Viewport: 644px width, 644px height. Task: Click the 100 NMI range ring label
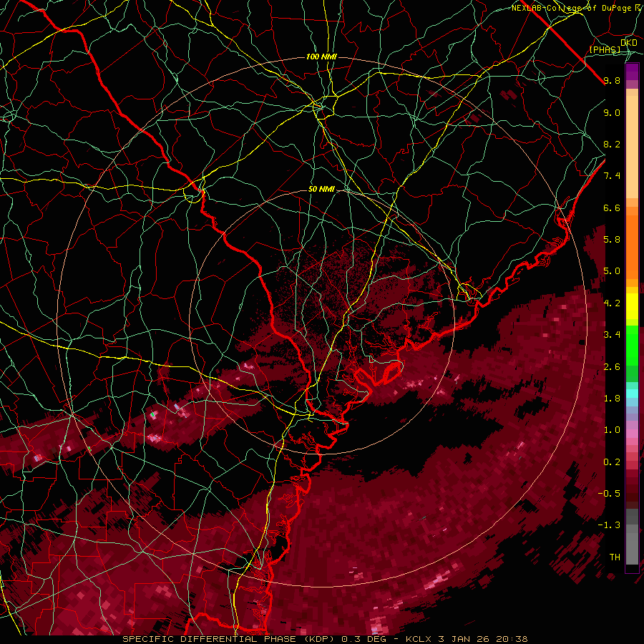pos(321,57)
